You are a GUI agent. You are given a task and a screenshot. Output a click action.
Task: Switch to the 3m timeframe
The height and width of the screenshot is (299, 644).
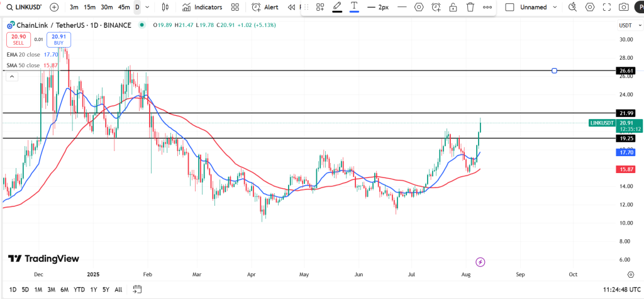coord(74,7)
